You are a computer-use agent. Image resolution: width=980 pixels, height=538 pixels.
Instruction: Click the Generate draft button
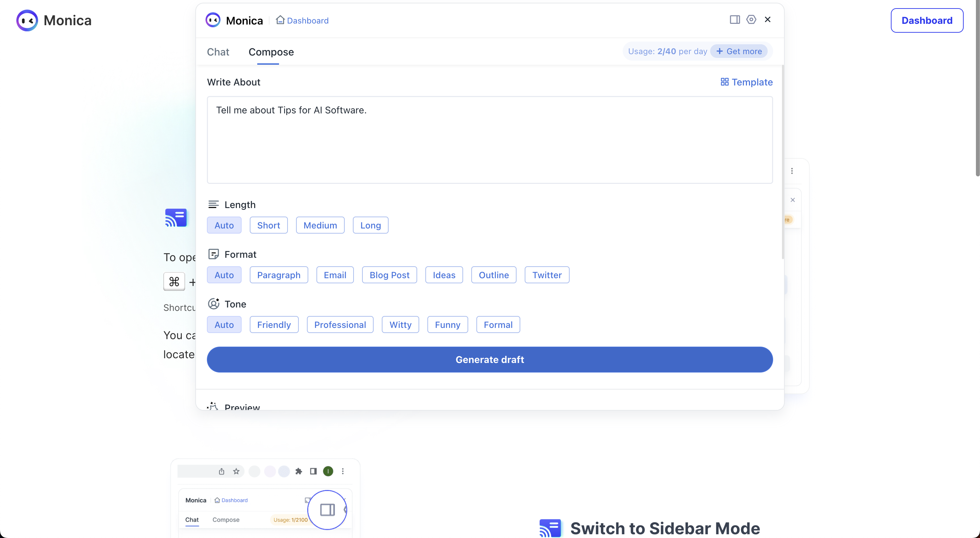(x=490, y=360)
